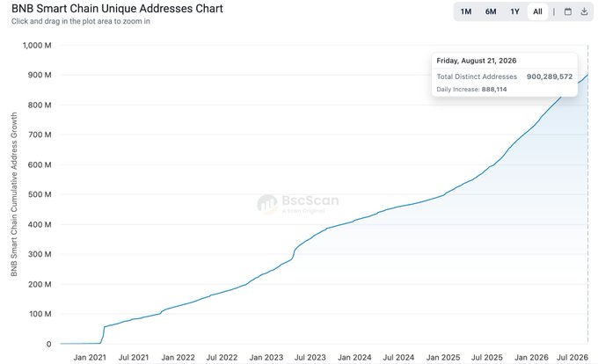Click the Jan 2022 x-axis label
The image size is (598, 364).
178,358
